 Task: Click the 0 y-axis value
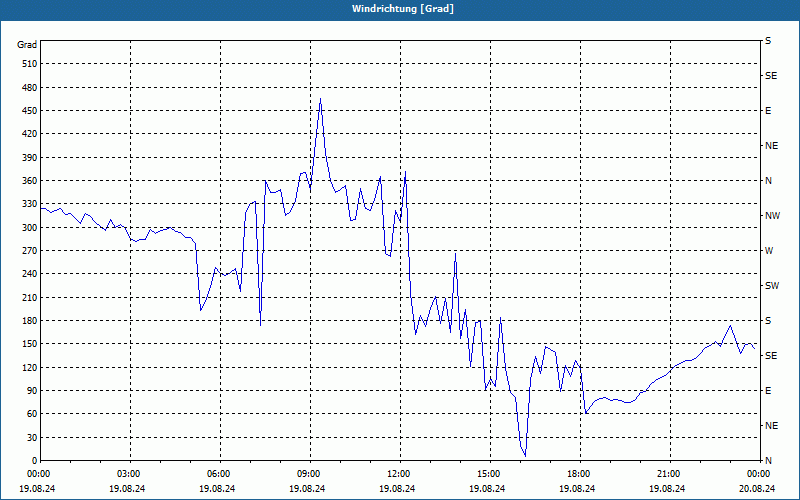pyautogui.click(x=35, y=460)
